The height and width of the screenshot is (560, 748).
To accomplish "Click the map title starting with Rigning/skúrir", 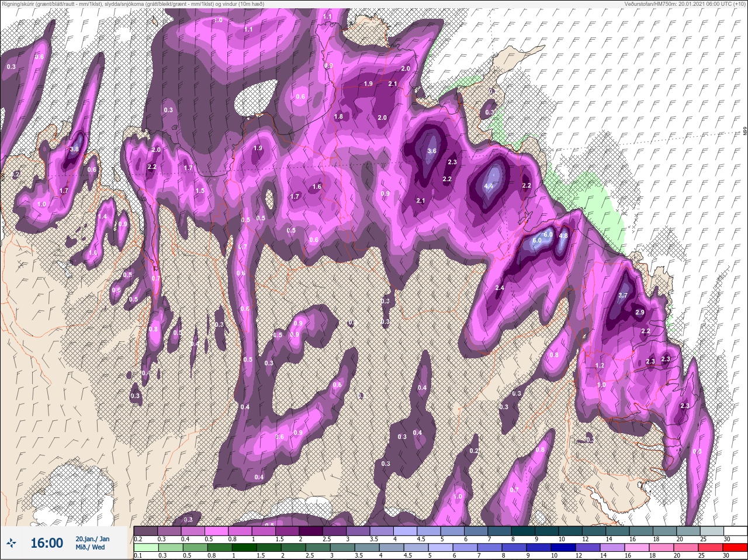I will point(133,4).
